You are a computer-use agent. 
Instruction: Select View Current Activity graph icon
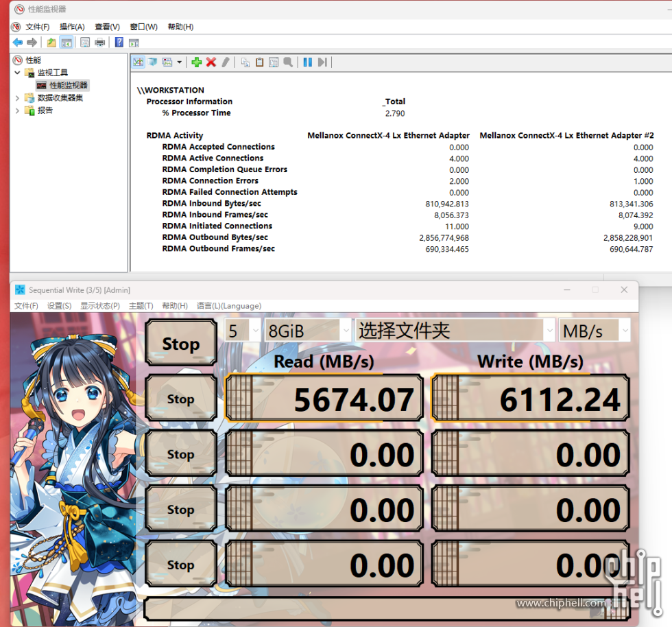click(x=138, y=62)
